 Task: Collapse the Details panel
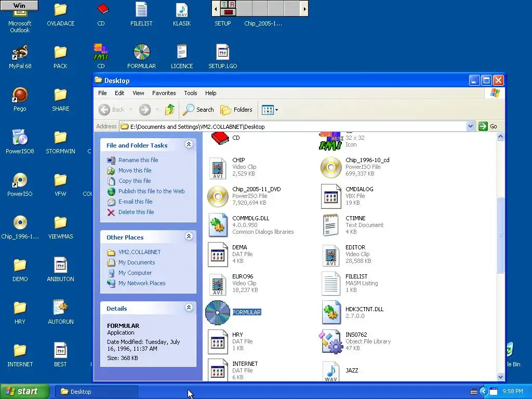click(x=189, y=308)
